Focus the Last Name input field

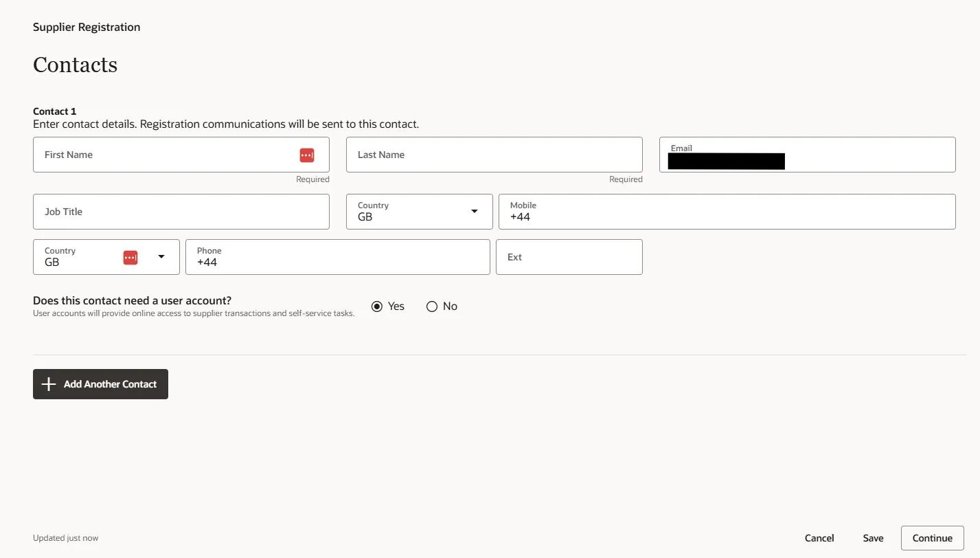[494, 155]
